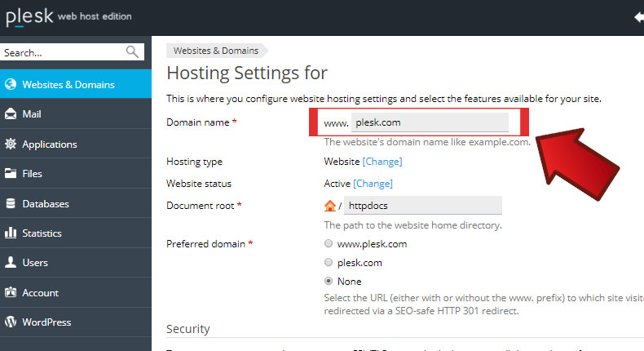Image resolution: width=644 pixels, height=351 pixels.
Task: Click the WordPress logo icon
Action: [x=11, y=322]
